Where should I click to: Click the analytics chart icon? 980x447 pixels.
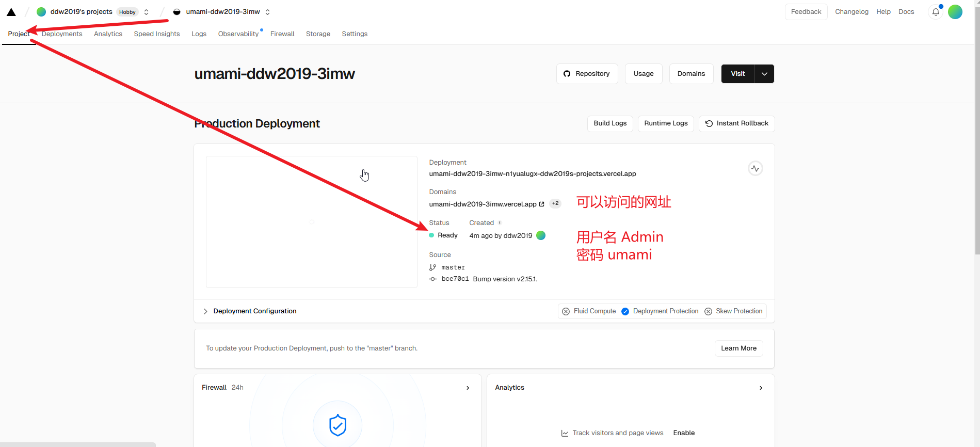tap(565, 433)
